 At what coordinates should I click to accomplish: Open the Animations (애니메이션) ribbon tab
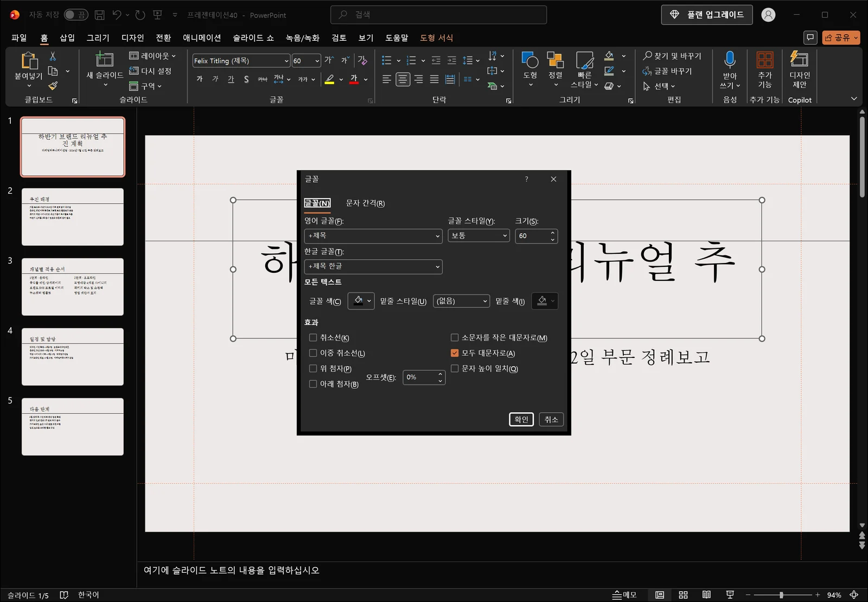pos(202,37)
